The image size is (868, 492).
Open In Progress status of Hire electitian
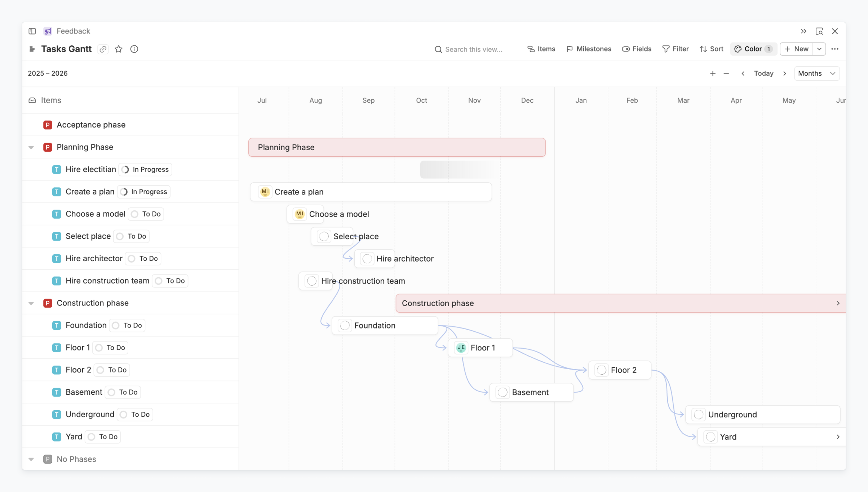click(145, 169)
